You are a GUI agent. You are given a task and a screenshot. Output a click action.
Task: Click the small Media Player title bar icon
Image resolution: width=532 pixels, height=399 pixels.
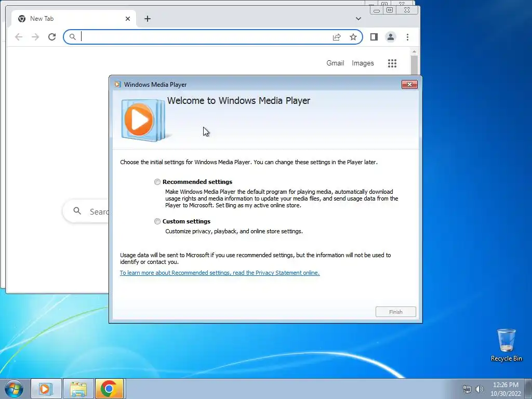click(x=117, y=85)
